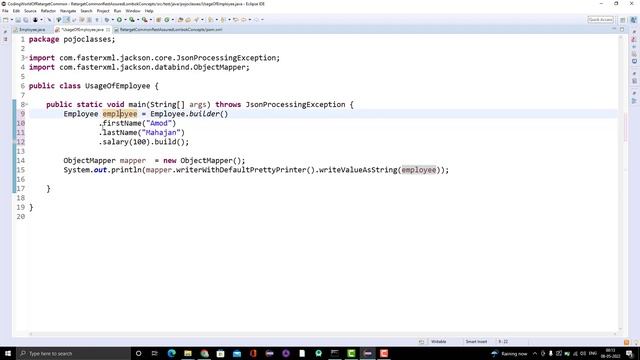Click the taskbar search box
The width and height of the screenshot is (640, 360).
[73, 353]
